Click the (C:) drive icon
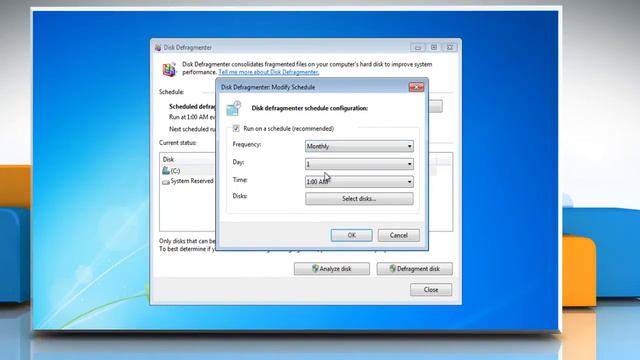The width and height of the screenshot is (640, 360). [166, 170]
